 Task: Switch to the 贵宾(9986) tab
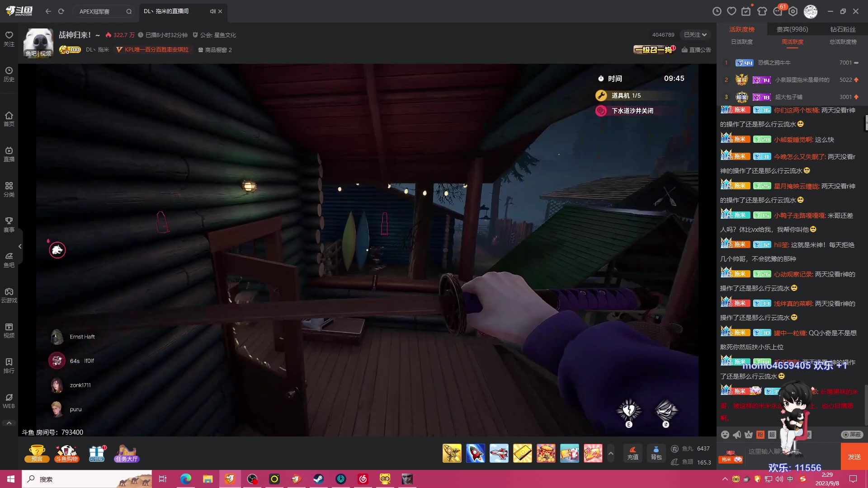(792, 29)
